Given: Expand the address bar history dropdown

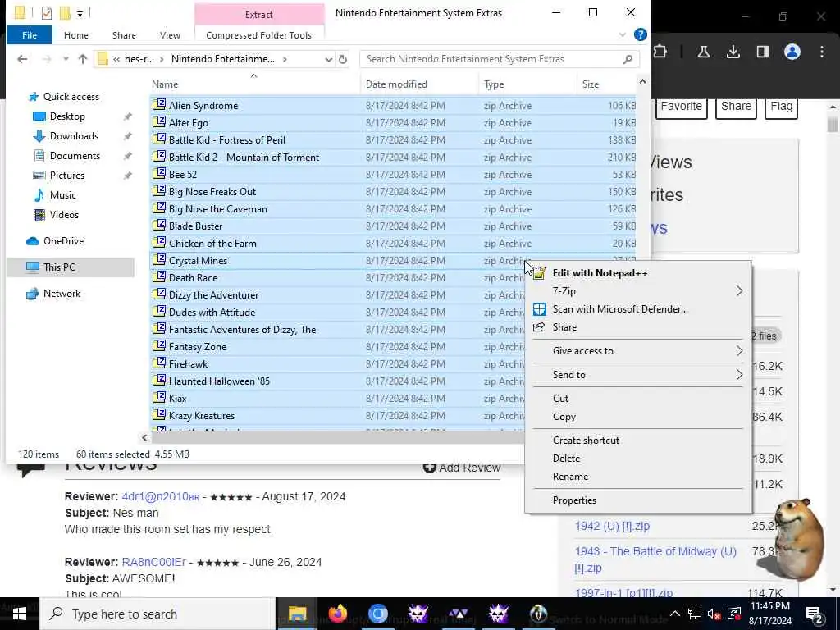Looking at the screenshot, I should click(x=328, y=59).
